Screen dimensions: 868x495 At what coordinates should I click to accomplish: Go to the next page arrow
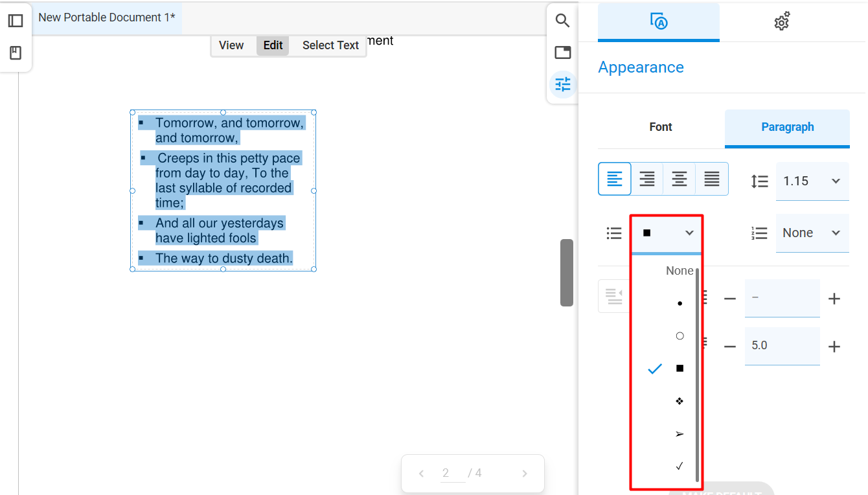click(525, 474)
